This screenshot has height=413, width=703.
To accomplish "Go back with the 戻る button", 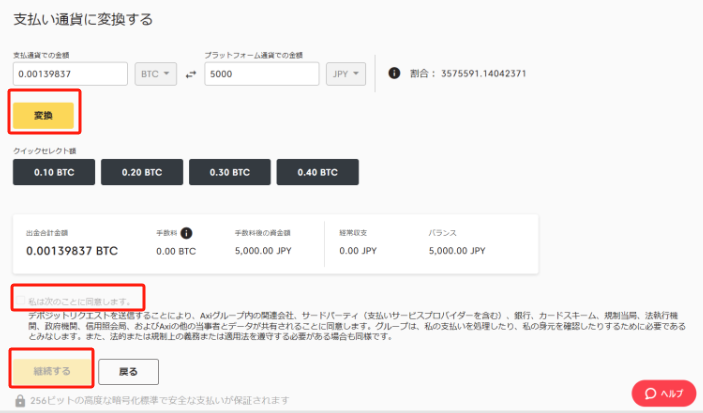I will pos(131,370).
